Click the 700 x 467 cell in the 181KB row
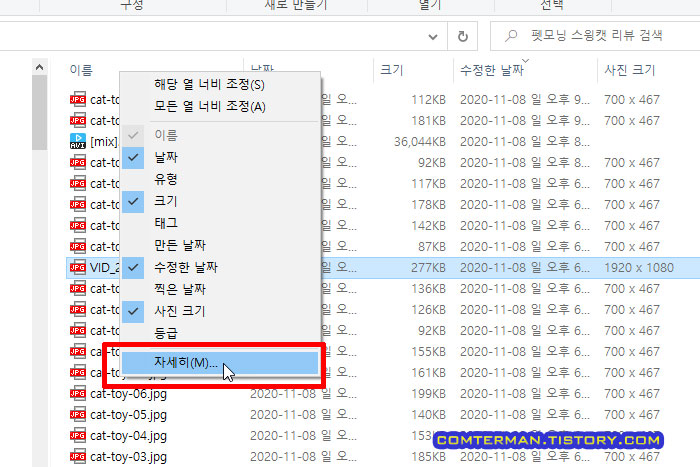The image size is (700, 467). click(632, 121)
